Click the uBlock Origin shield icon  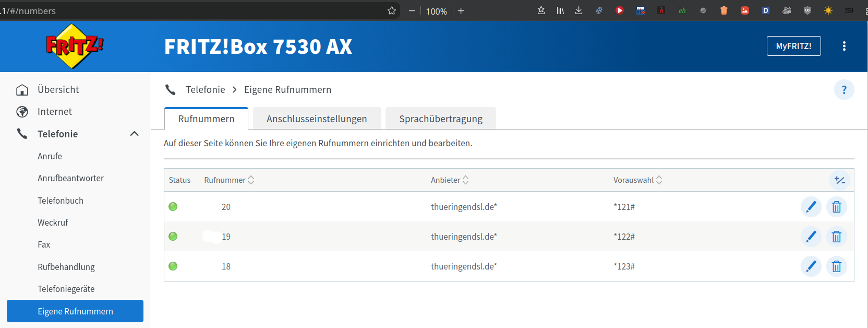pyautogui.click(x=807, y=10)
